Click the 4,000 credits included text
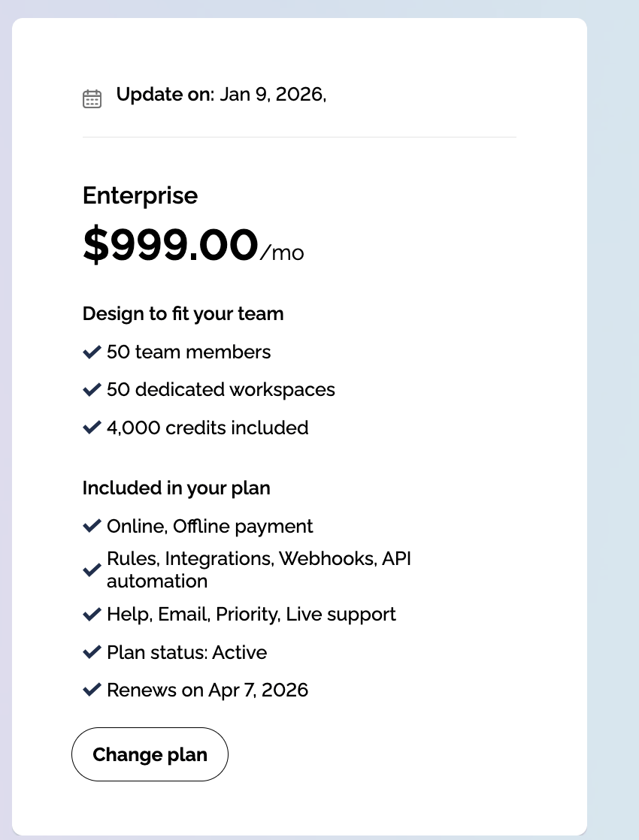This screenshot has width=639, height=840. tap(207, 428)
